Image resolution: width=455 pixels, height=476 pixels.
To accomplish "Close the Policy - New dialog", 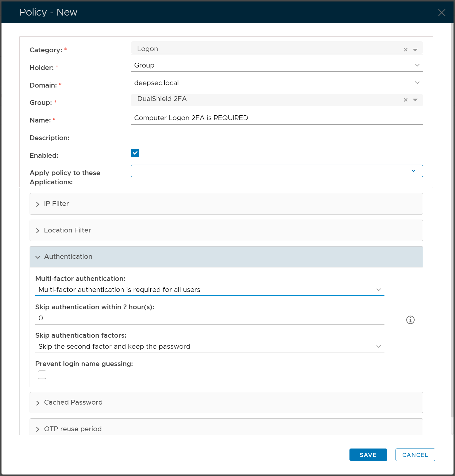I will tap(441, 13).
